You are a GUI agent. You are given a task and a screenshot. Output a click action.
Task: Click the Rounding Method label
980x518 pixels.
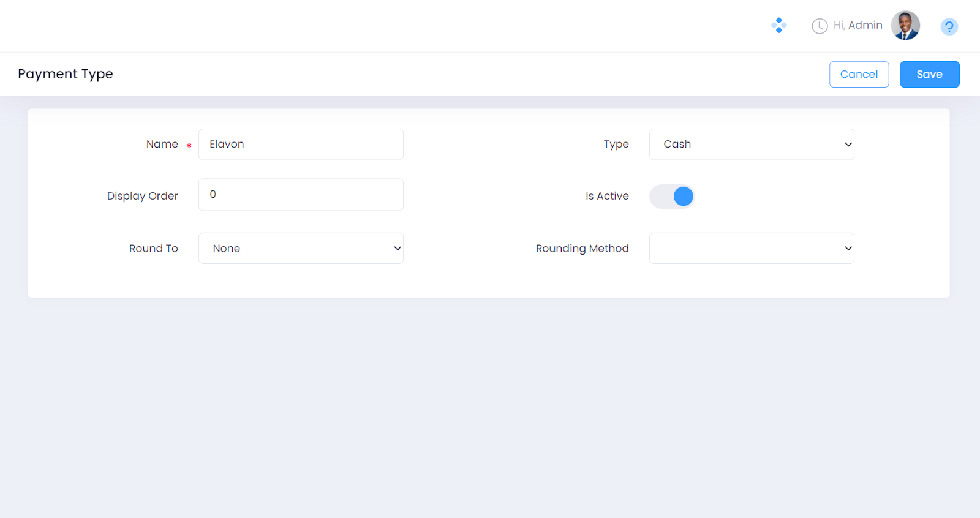pos(582,249)
